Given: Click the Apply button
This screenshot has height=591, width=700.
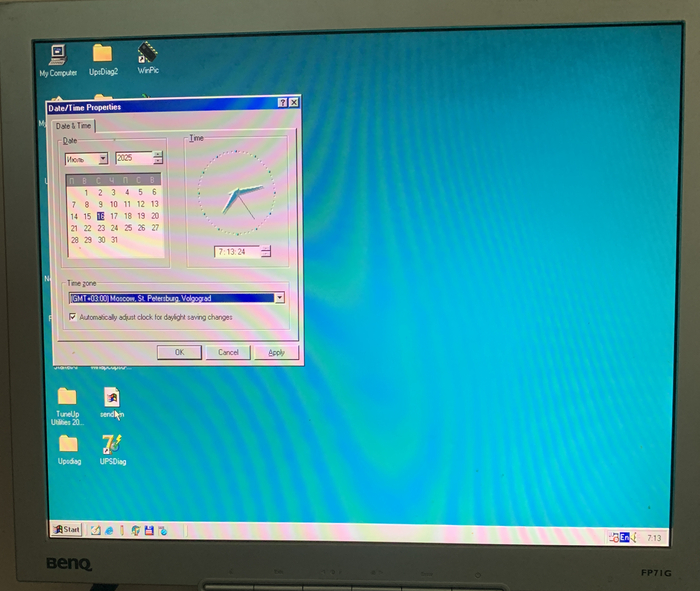Looking at the screenshot, I should (x=276, y=352).
